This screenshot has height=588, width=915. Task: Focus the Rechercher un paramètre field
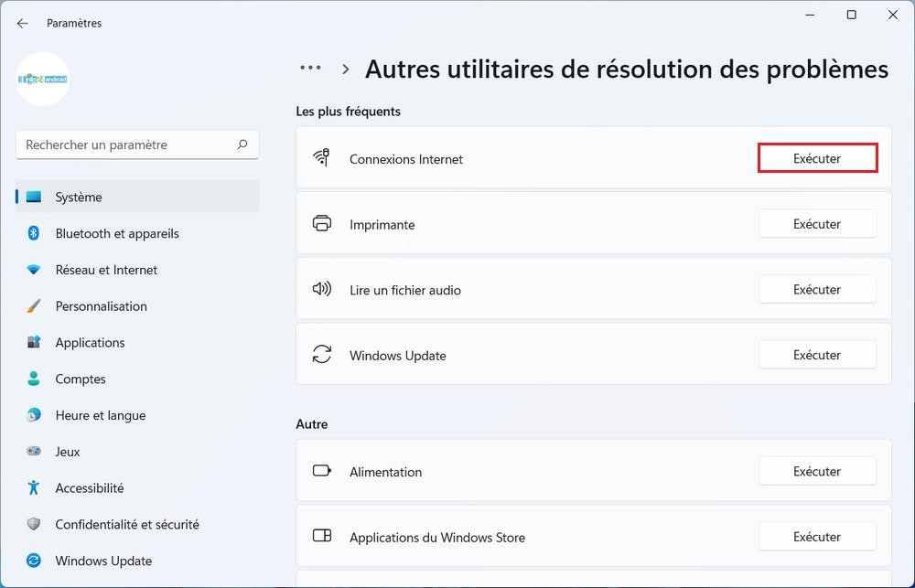point(137,144)
